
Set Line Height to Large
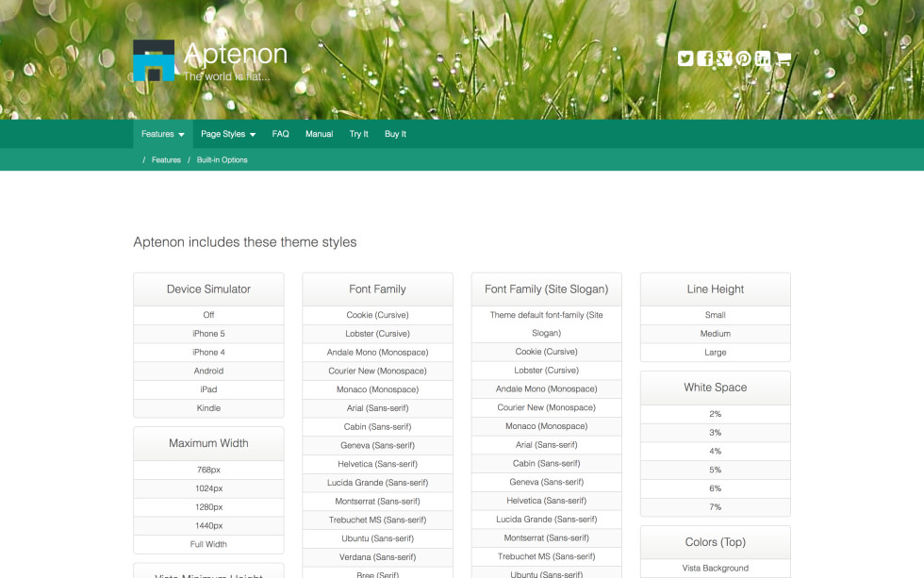[x=716, y=353]
